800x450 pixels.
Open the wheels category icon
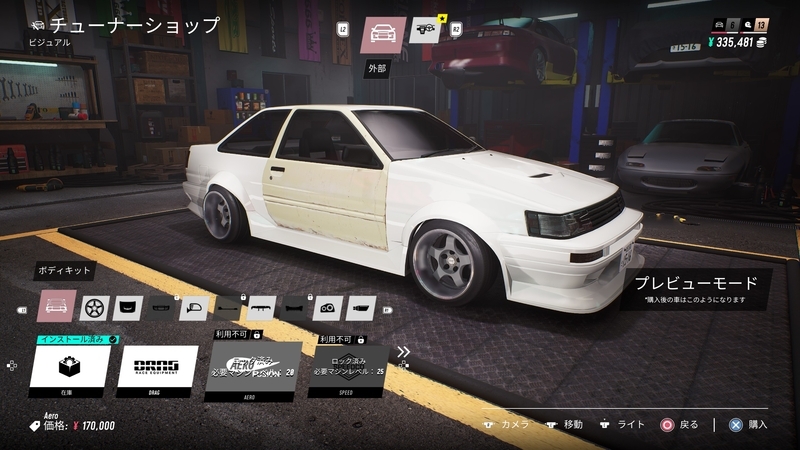94,308
